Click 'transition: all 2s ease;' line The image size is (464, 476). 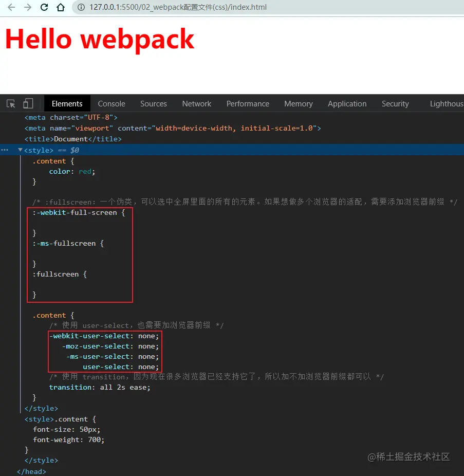100,388
